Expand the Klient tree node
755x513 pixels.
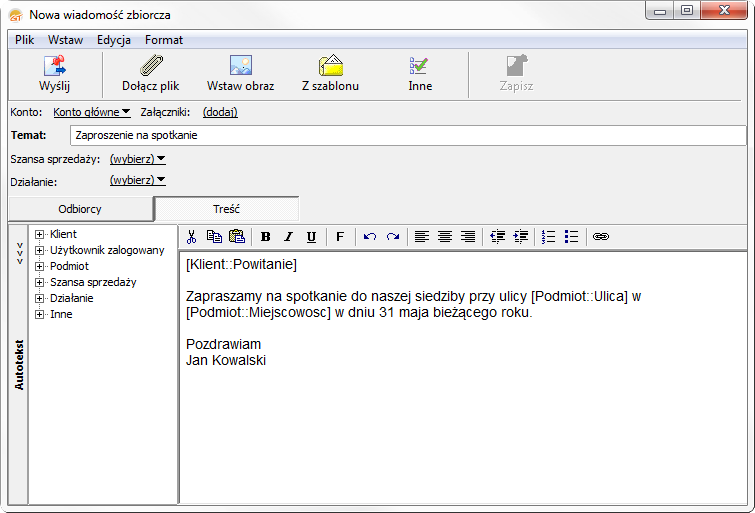(x=39, y=234)
